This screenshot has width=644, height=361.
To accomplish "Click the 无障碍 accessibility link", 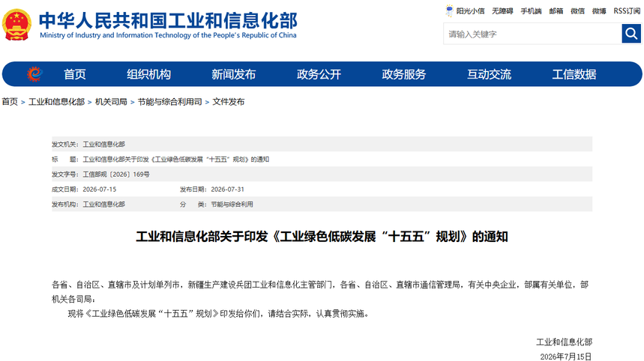I will click(503, 11).
